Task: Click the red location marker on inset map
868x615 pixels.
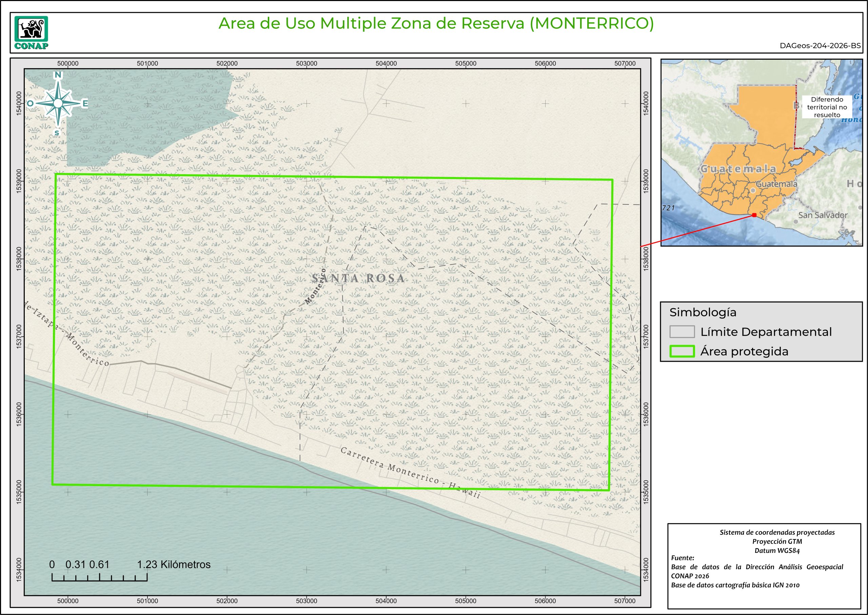Action: tap(754, 215)
